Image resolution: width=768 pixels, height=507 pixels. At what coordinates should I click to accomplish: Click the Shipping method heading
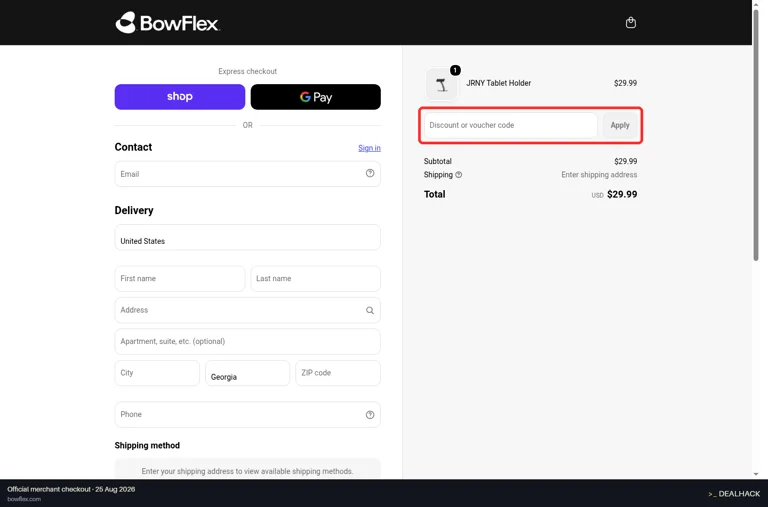147,445
